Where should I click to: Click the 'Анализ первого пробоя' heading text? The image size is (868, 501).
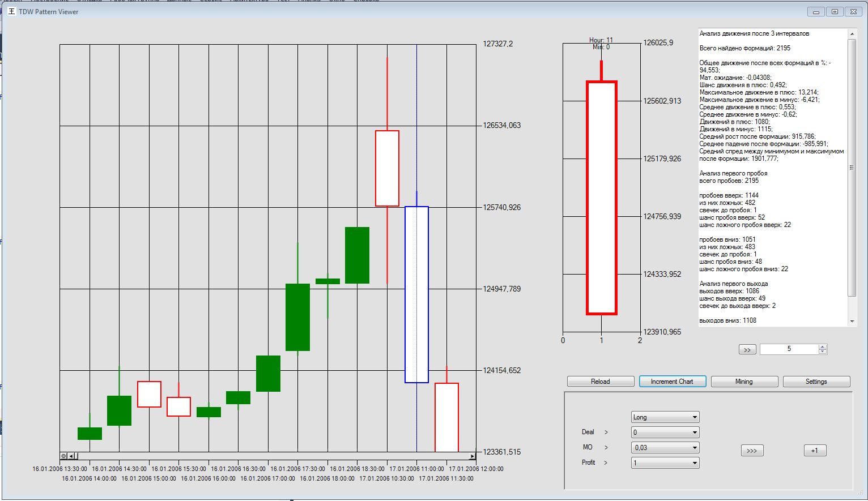[x=733, y=173]
